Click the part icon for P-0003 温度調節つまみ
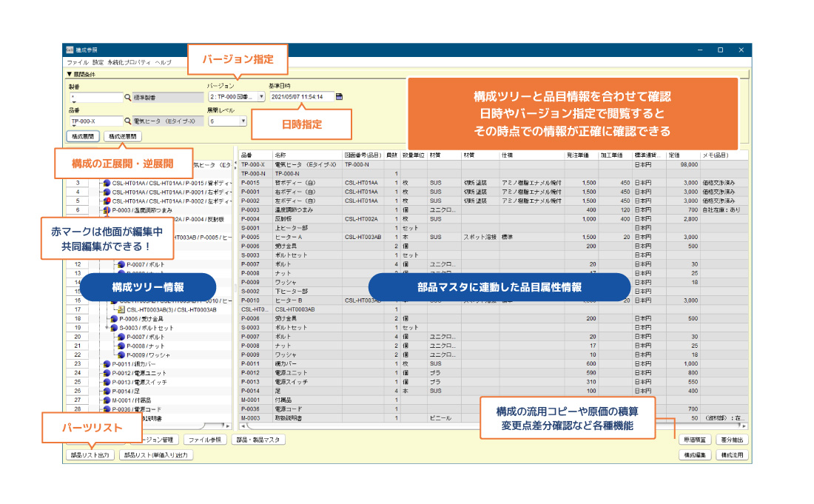814x504 pixels. coord(107,210)
